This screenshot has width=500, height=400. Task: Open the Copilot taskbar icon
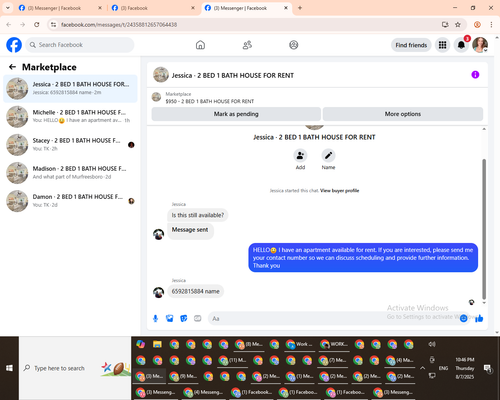pyautogui.click(x=141, y=344)
